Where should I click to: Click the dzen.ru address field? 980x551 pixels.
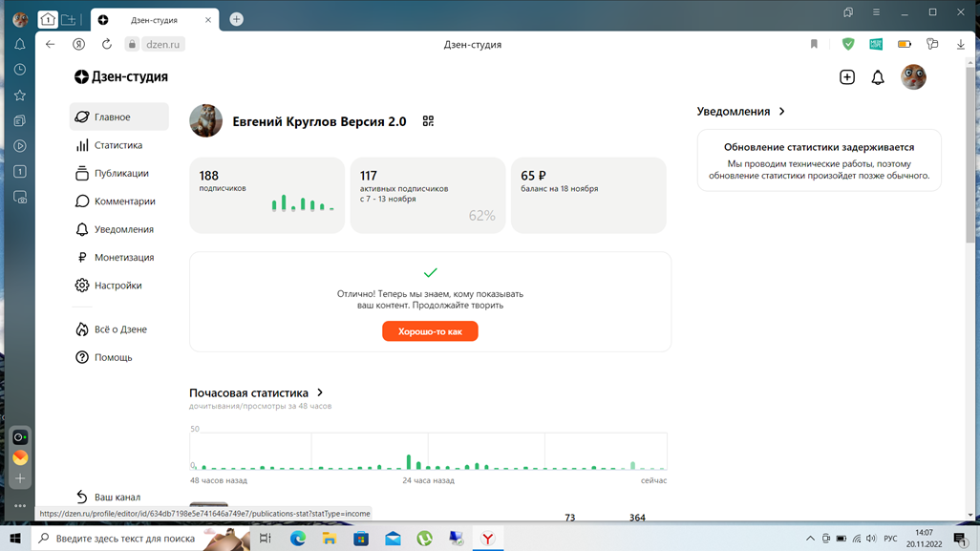tap(162, 44)
